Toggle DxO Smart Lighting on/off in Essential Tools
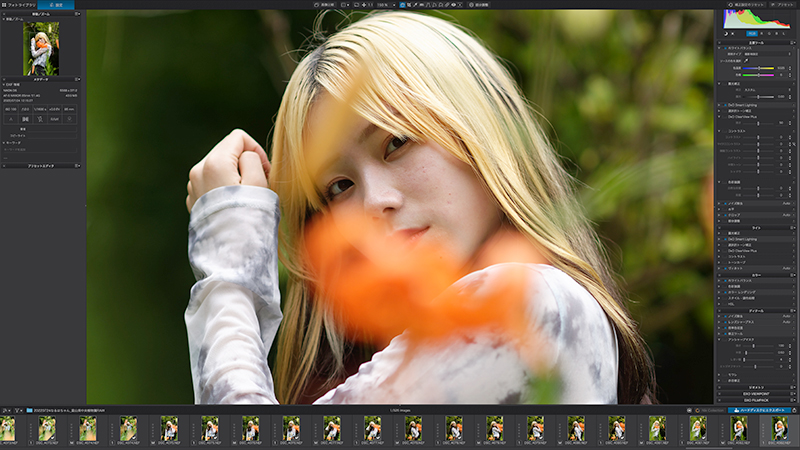800x450 pixels. pos(726,105)
